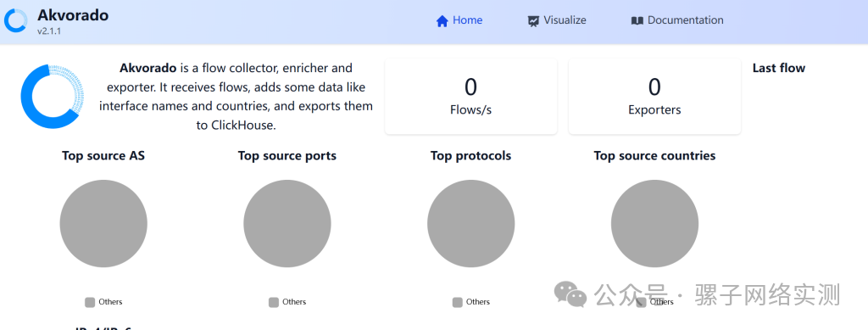Toggle Others legend swatch under Top protocols
This screenshot has height=330, width=868.
tap(457, 302)
